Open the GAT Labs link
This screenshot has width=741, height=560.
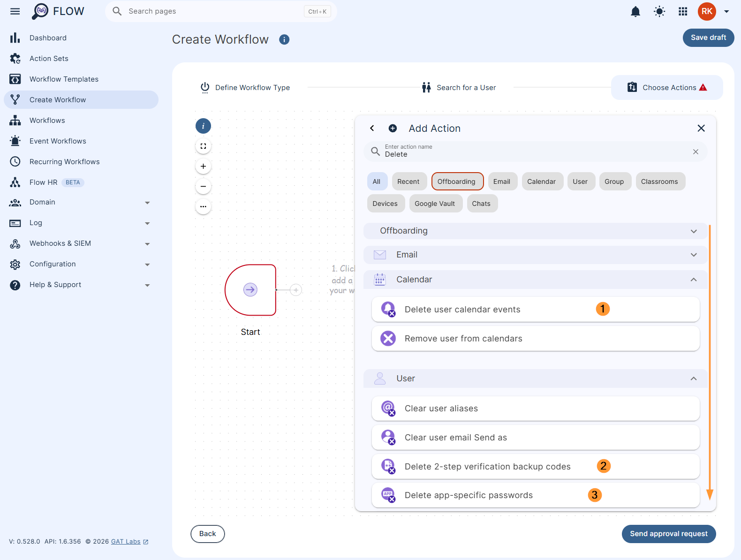pos(129,542)
